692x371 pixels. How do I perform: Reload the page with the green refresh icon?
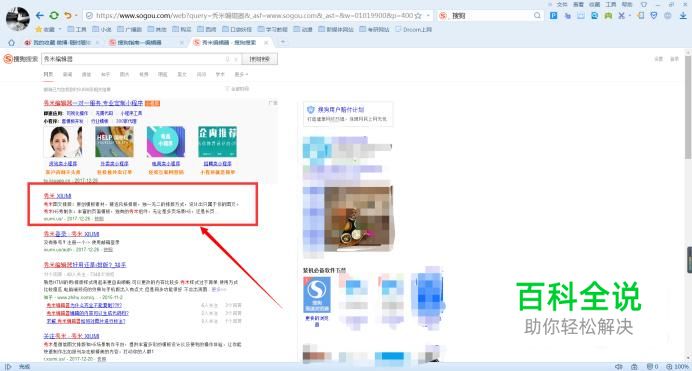pos(54,15)
